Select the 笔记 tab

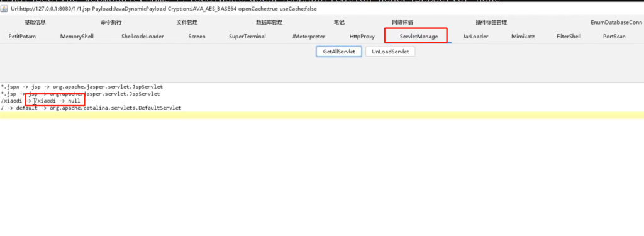coord(339,23)
